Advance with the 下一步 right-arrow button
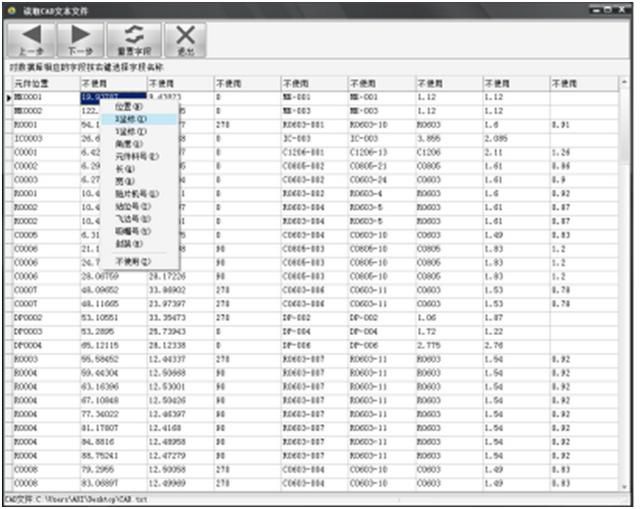The image size is (640, 509). click(x=80, y=40)
